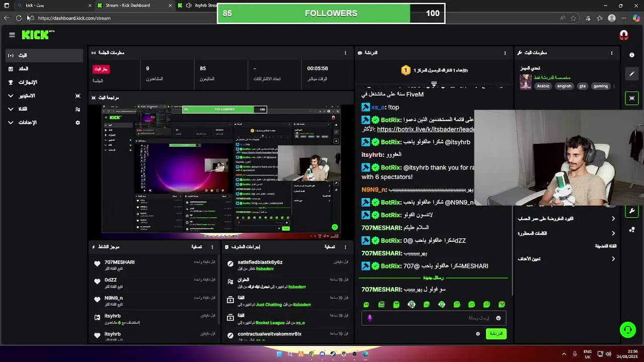Click the info icon on the right rail
644x362 pixels.
632,55
